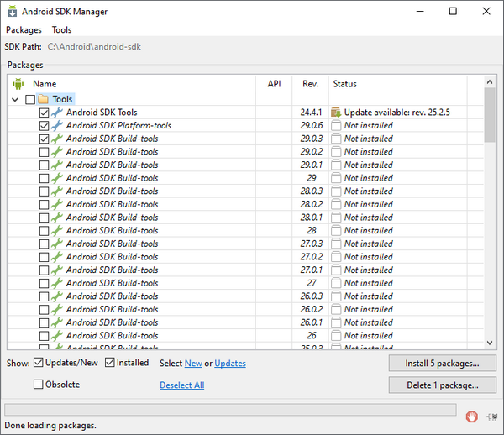Select the 'Update available: rev. 25.2.5' status text
This screenshot has width=504, height=435.
point(397,113)
